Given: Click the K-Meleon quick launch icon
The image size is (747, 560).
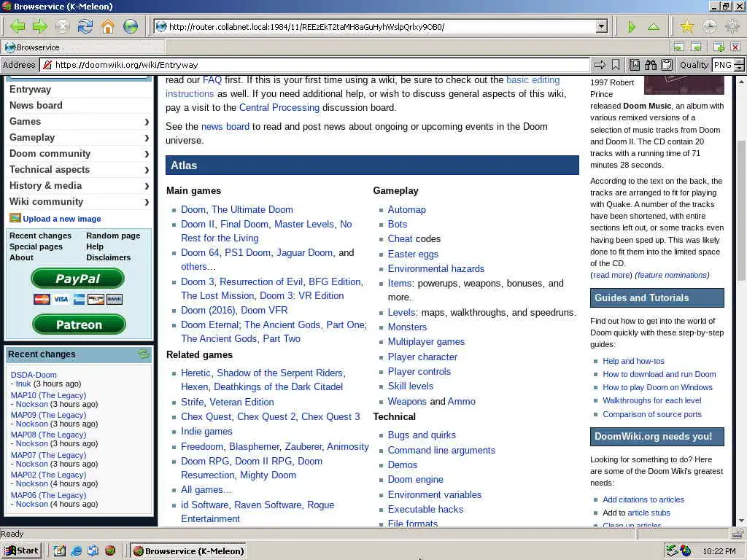Looking at the screenshot, I should [x=110, y=551].
